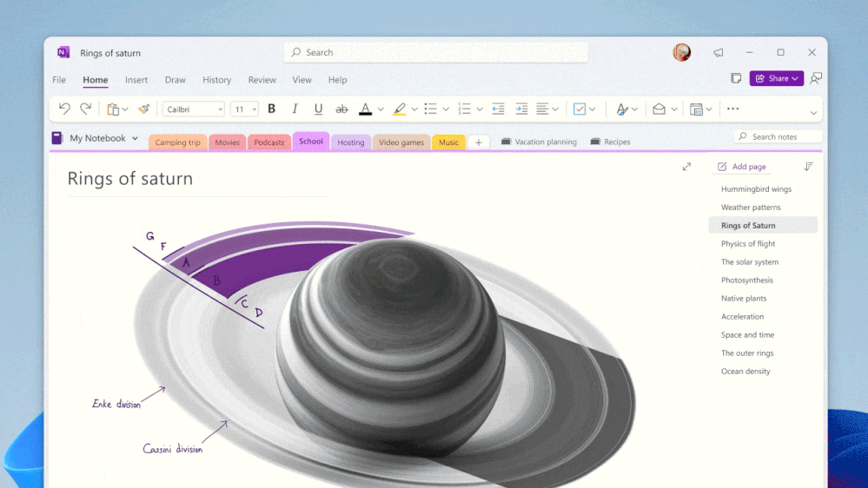The width and height of the screenshot is (868, 488).
Task: Open the font name dropdown
Action: (194, 109)
